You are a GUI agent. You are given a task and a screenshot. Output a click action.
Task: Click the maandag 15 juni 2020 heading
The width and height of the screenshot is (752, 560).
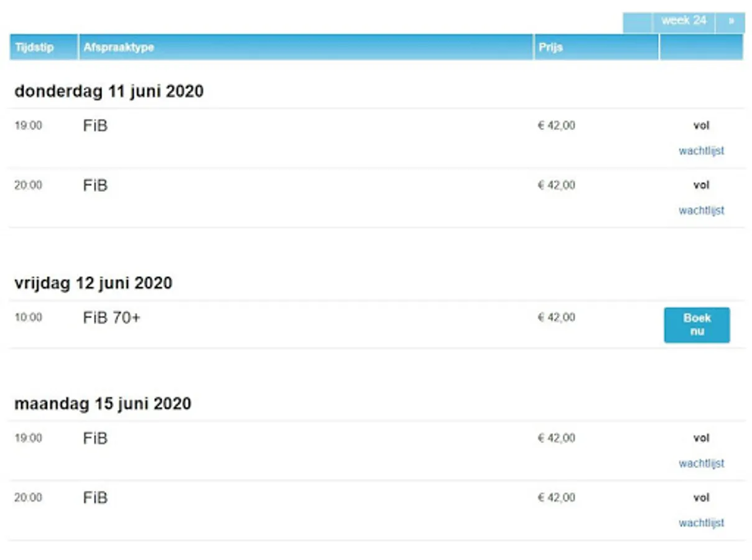(103, 404)
